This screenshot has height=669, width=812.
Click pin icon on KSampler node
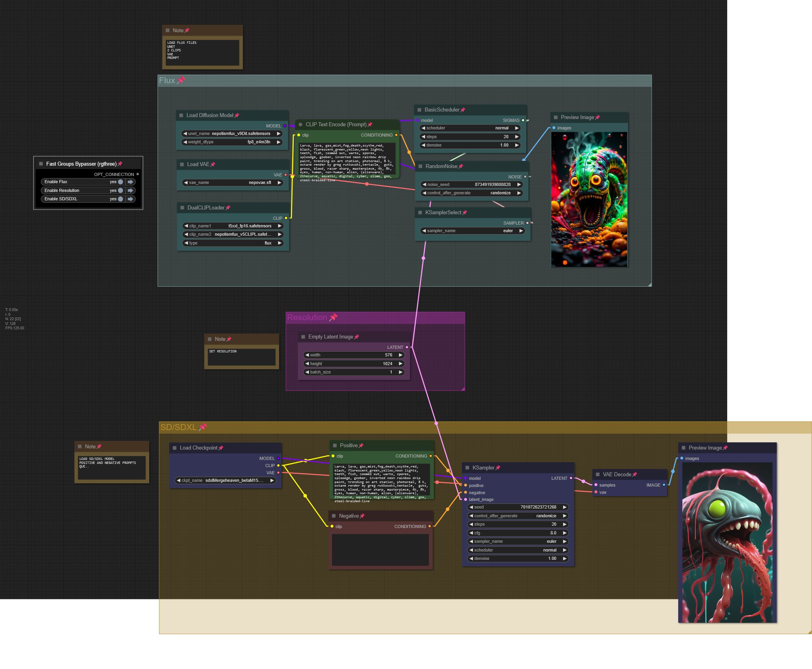(498, 468)
